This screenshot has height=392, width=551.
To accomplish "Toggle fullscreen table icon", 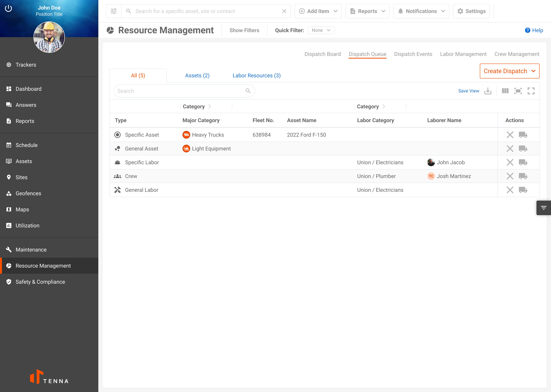I will [x=531, y=91].
